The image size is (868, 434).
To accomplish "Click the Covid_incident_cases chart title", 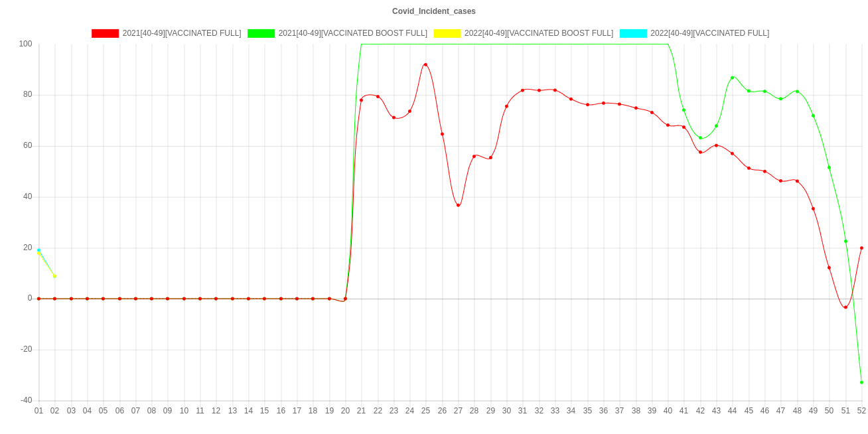I will (433, 11).
